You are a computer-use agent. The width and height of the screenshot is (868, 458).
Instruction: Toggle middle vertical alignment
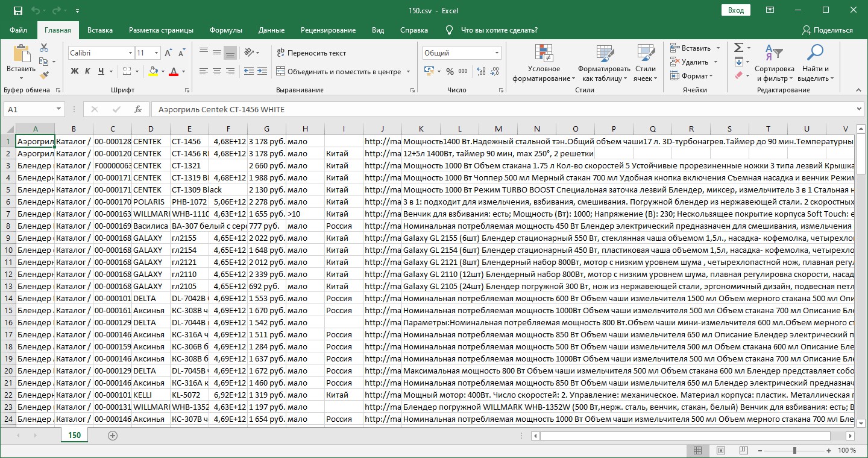point(217,53)
